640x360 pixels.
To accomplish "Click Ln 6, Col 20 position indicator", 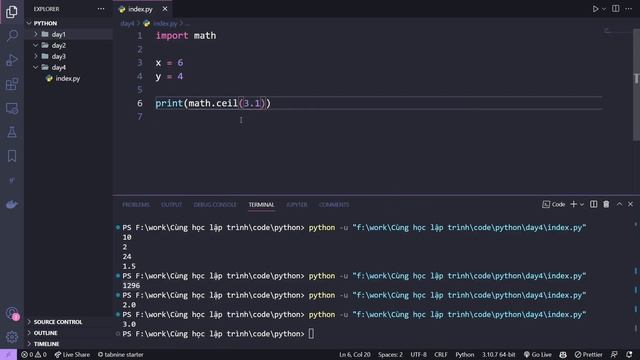I will pyautogui.click(x=354, y=354).
